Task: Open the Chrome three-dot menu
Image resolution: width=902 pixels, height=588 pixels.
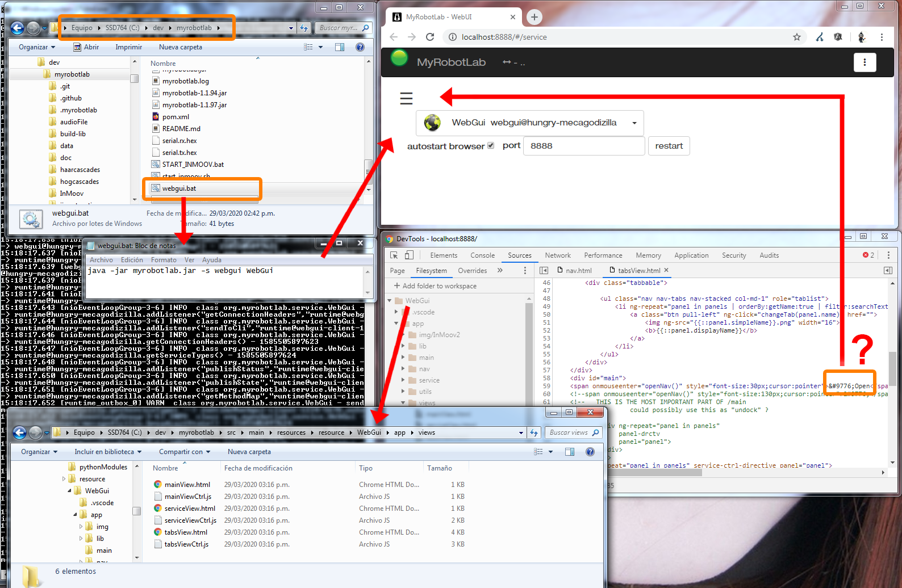Action: [882, 37]
